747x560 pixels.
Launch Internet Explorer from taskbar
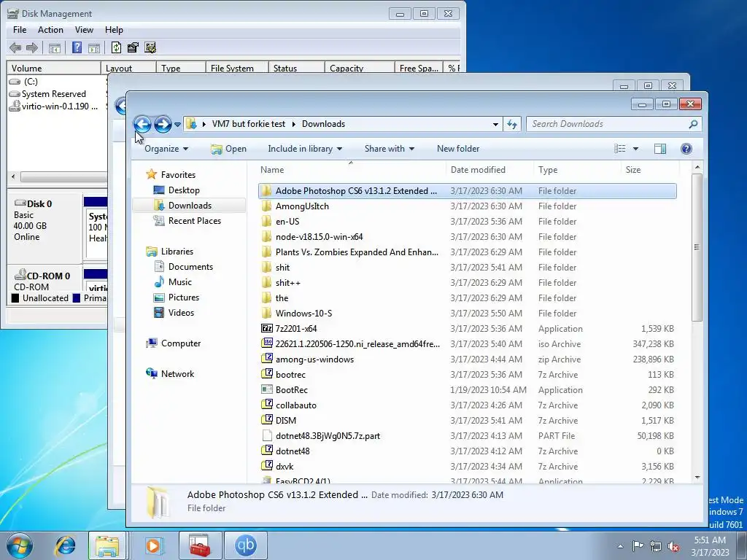(65, 545)
